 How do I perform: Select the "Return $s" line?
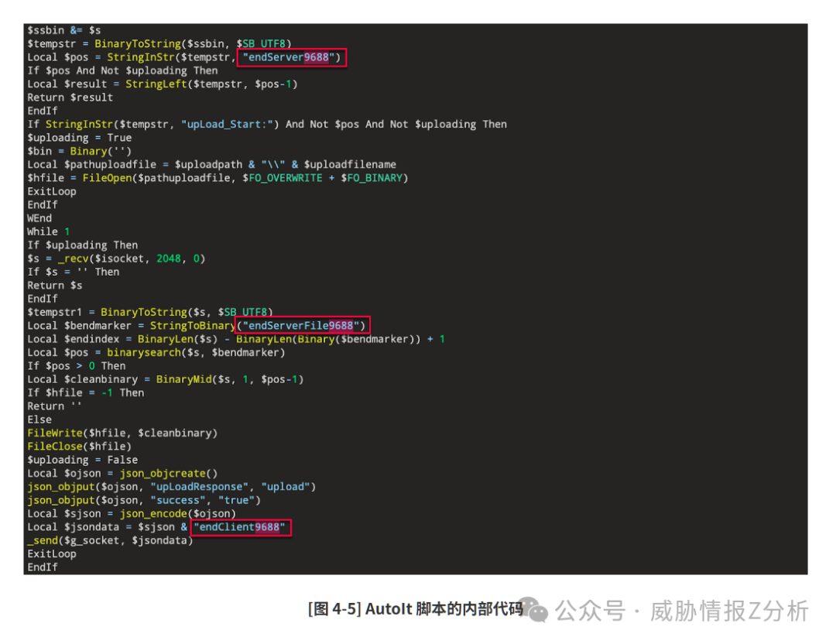pyautogui.click(x=55, y=285)
